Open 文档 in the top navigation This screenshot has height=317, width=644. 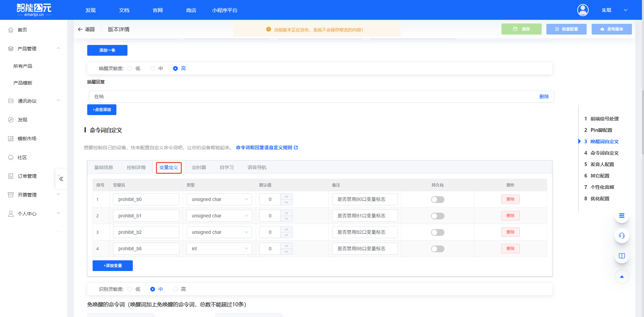(124, 10)
